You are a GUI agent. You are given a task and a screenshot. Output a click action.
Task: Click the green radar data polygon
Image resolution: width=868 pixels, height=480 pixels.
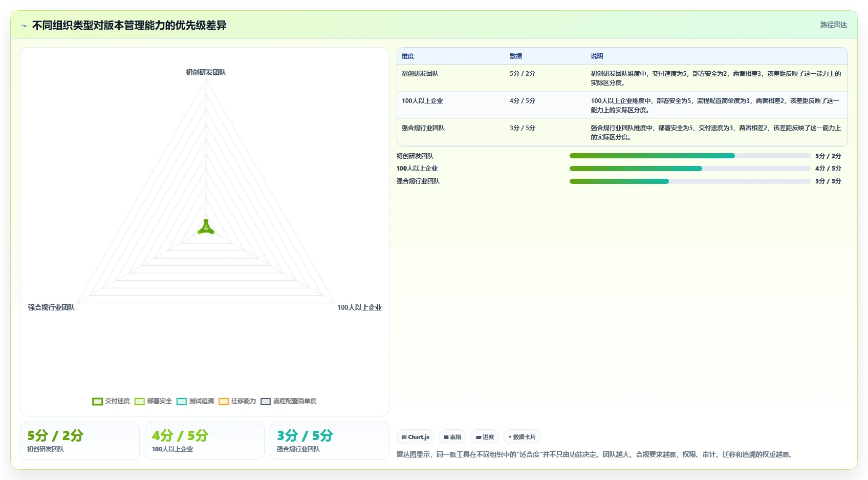point(206,227)
